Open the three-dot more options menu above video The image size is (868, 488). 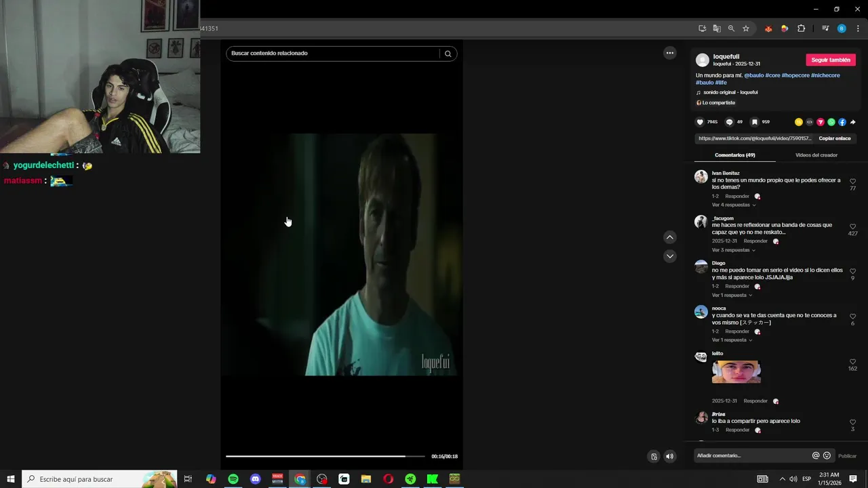tap(670, 53)
